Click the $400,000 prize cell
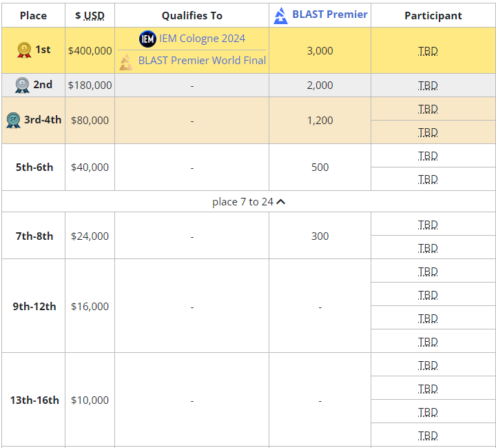Image resolution: width=496 pixels, height=448 pixels. [x=90, y=50]
